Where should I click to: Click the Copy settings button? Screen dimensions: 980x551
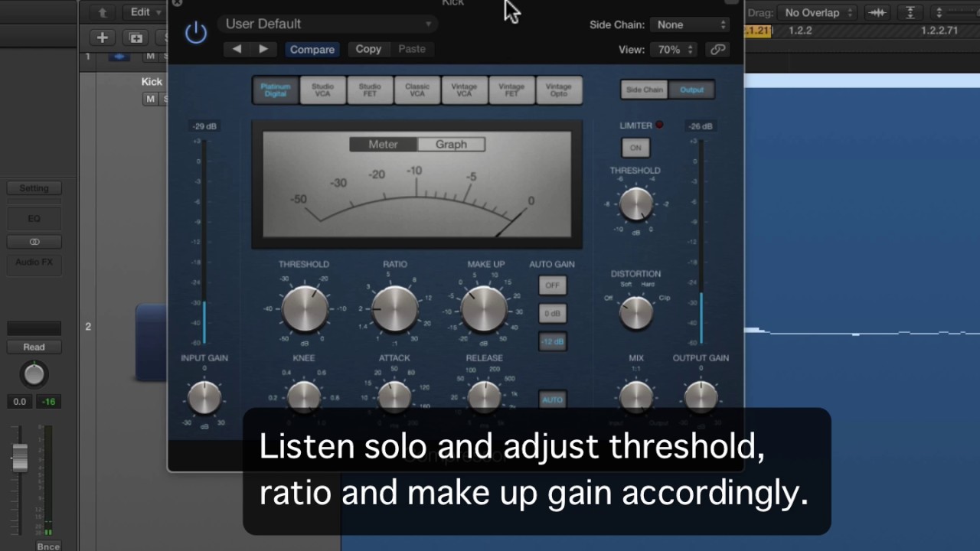368,49
